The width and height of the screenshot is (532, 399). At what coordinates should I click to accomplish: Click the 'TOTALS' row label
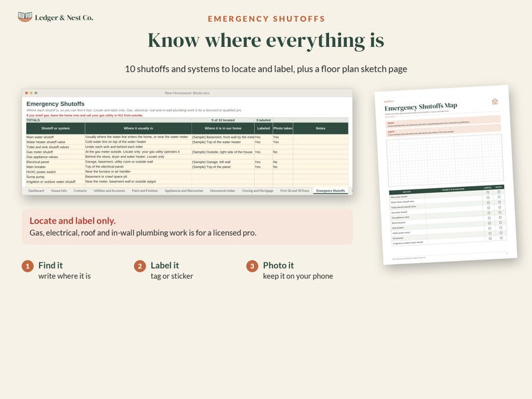coord(34,120)
